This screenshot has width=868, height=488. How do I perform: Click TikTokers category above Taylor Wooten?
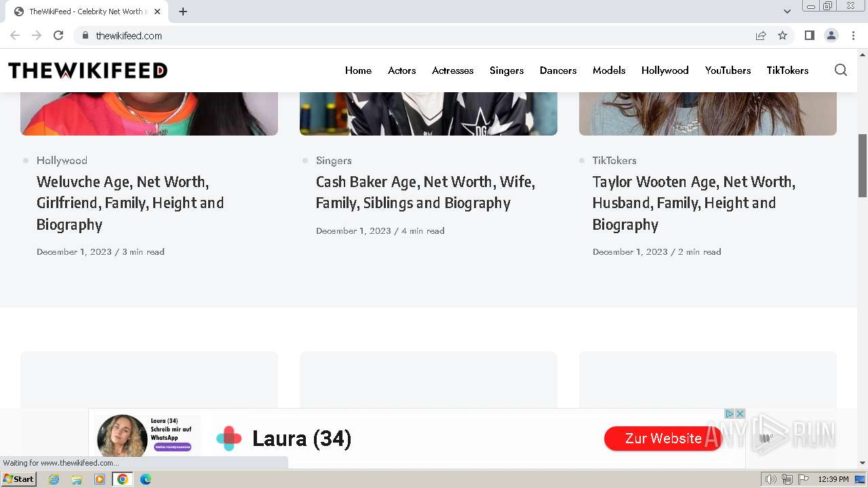[614, 161]
